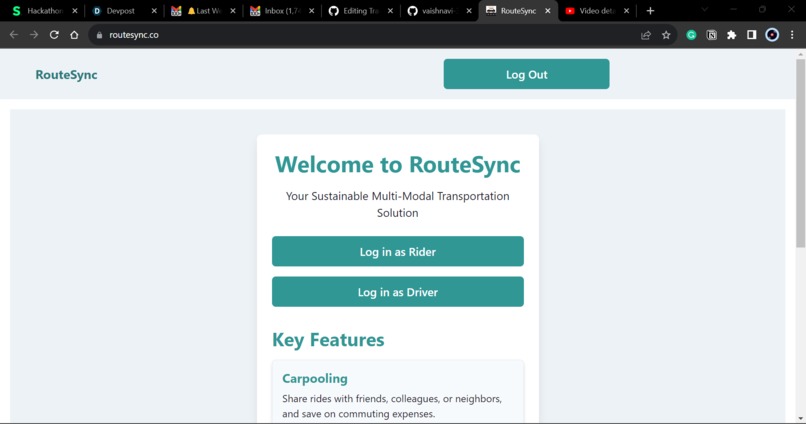806x424 pixels.
Task: Click the Log Out button
Action: pos(526,74)
